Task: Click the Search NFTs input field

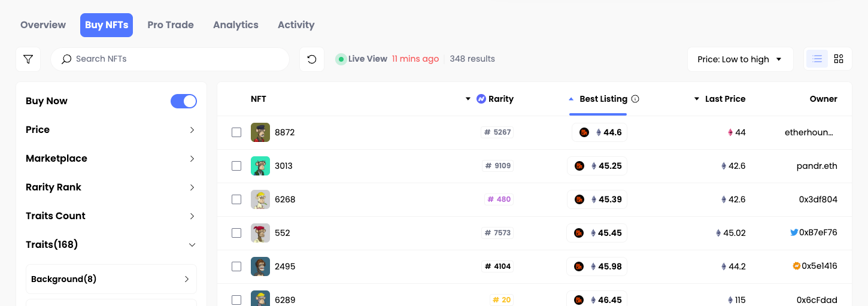Action: [170, 59]
